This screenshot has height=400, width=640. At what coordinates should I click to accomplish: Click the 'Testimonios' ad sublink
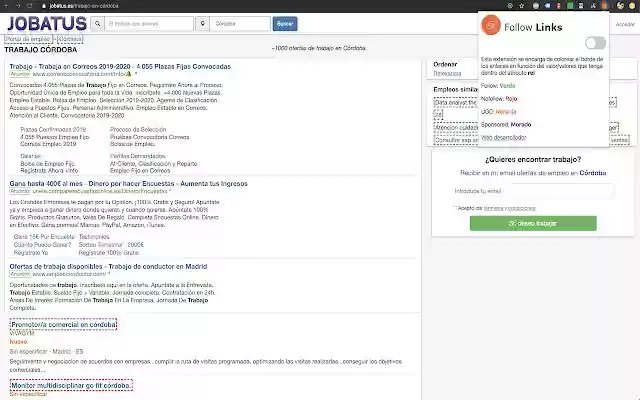(94, 237)
